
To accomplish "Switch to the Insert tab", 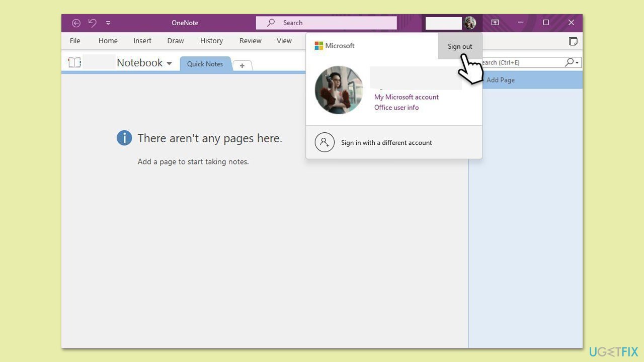I will coord(142,41).
